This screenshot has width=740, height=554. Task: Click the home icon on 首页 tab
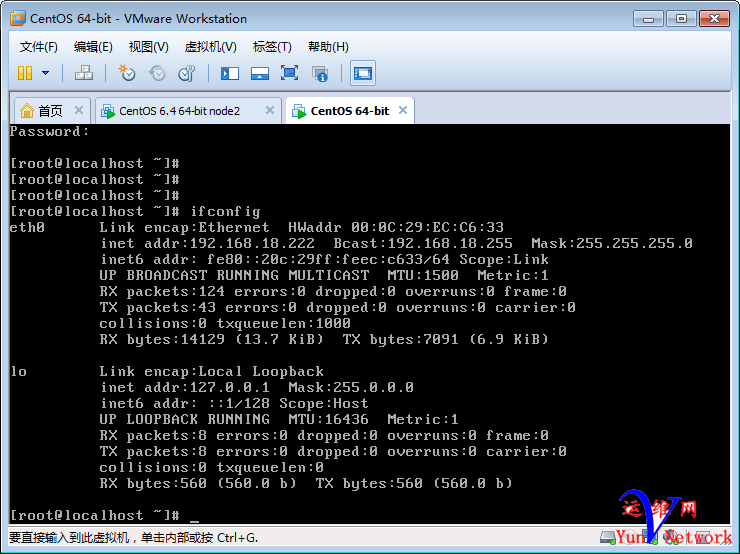pyautogui.click(x=27, y=111)
